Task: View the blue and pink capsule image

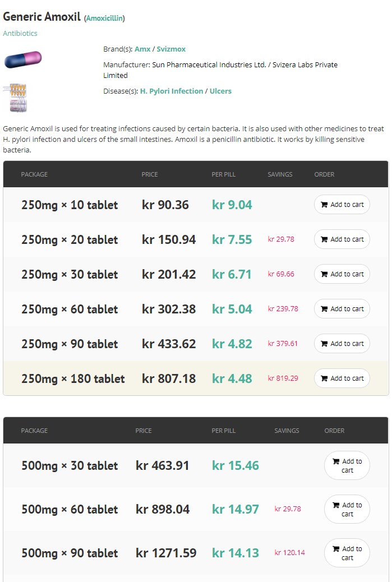Action: [x=23, y=59]
